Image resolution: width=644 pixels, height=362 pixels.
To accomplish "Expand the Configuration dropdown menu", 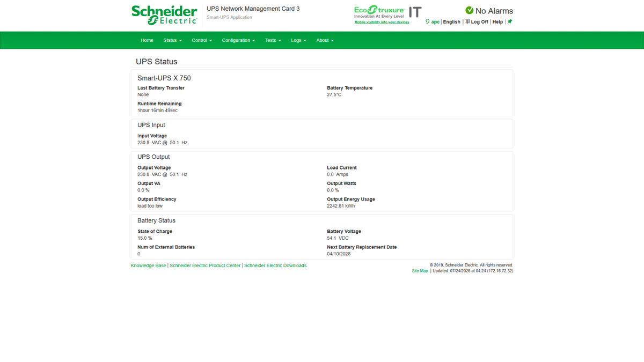I will click(238, 40).
